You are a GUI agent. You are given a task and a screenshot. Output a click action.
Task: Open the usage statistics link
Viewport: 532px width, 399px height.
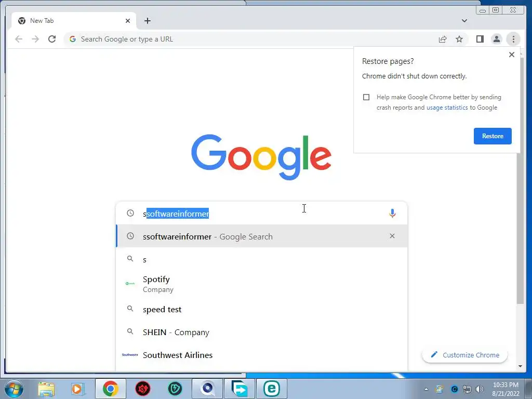coord(447,108)
